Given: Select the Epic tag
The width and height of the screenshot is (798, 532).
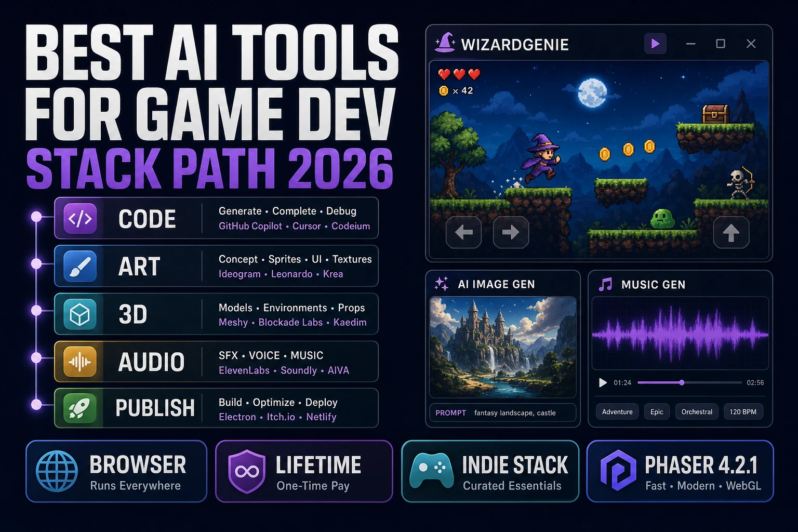Looking at the screenshot, I should (x=657, y=411).
